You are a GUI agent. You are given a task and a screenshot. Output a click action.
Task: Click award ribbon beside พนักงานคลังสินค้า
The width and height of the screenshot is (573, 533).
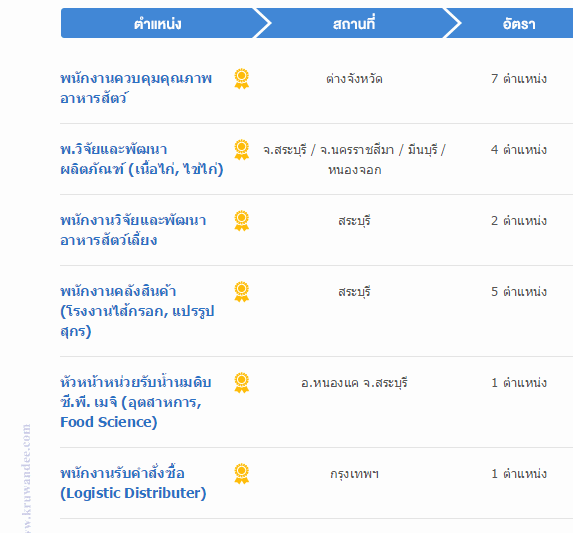[242, 292]
